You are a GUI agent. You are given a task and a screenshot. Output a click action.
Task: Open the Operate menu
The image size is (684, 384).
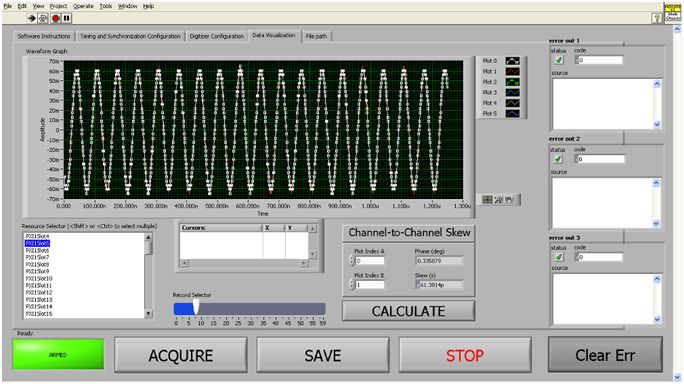click(x=83, y=6)
